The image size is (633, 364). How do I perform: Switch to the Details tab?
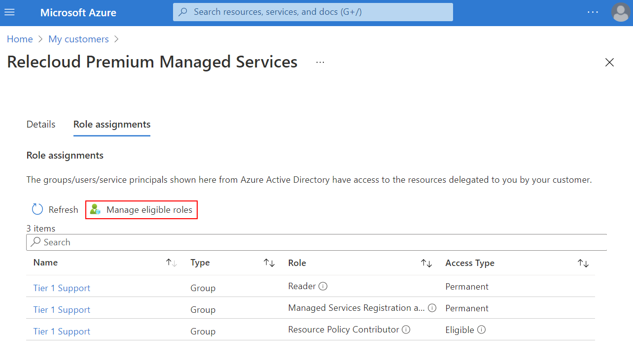(41, 125)
